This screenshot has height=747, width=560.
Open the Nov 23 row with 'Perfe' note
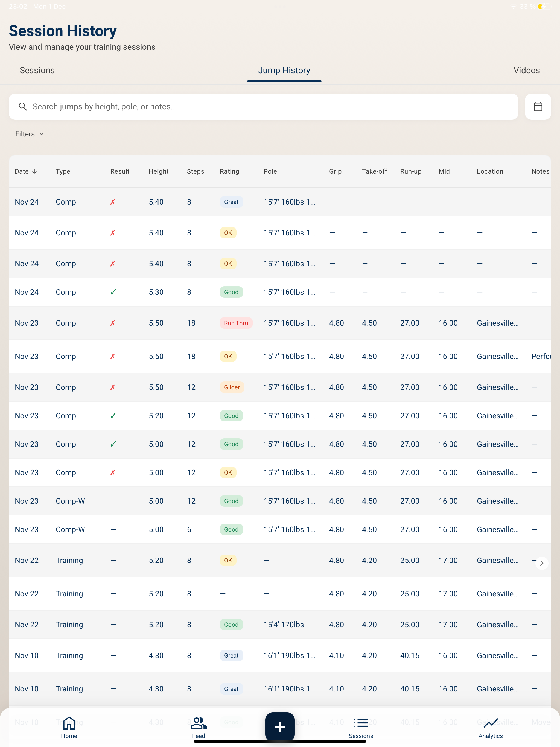(x=280, y=356)
